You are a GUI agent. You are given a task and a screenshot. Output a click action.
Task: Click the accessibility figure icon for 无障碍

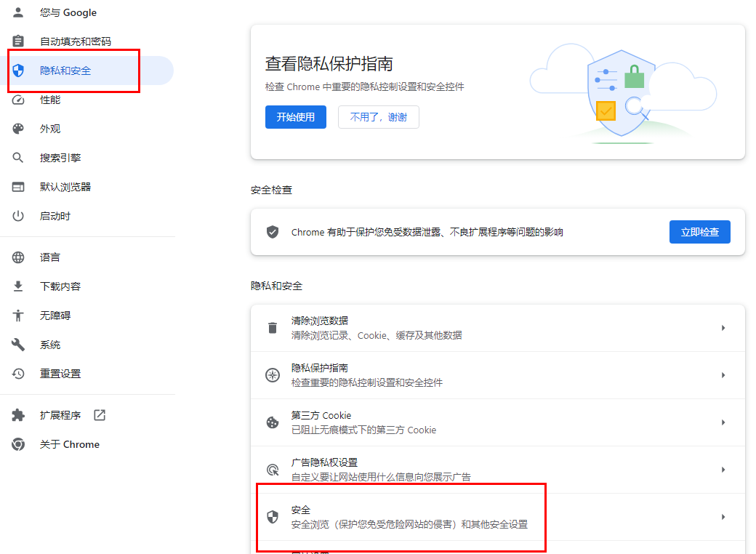pos(18,316)
